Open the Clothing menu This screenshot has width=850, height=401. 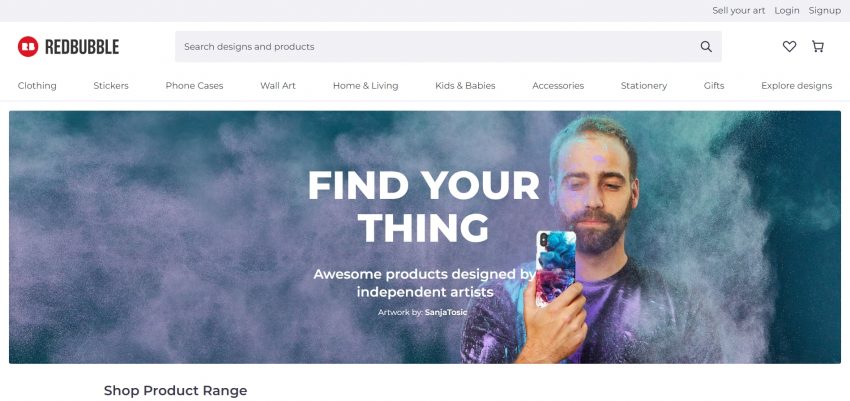coord(37,86)
